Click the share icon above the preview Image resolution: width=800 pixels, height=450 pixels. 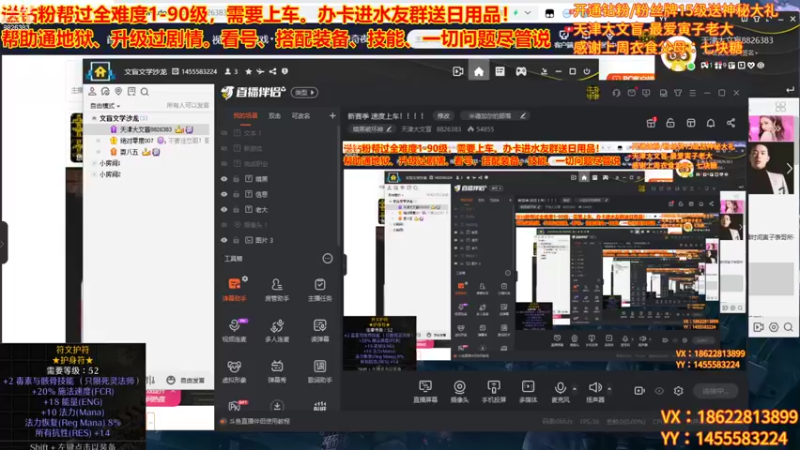click(731, 123)
